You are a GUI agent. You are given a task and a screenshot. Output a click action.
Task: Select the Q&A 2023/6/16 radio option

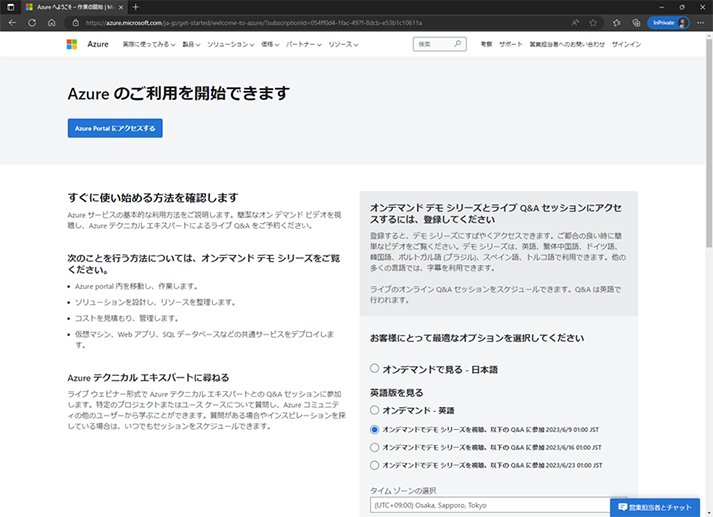pyautogui.click(x=374, y=447)
